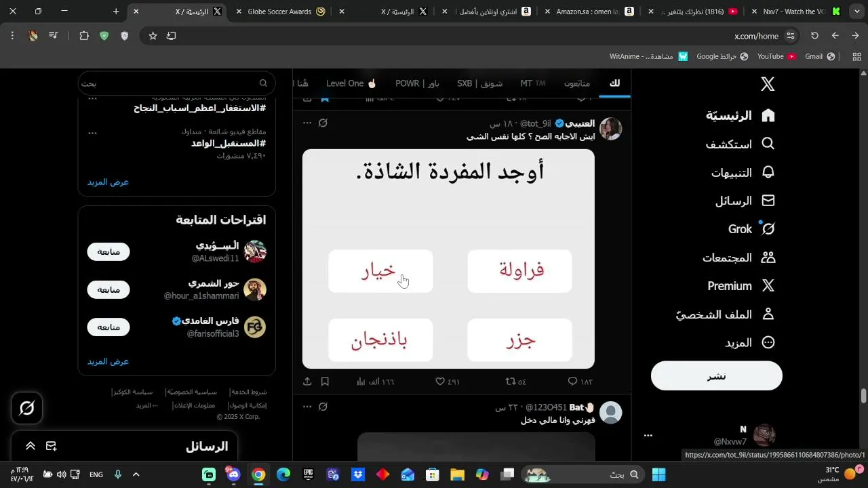Click عرض المزيد under follow suggestions
Image resolution: width=868 pixels, height=488 pixels.
coord(108,361)
